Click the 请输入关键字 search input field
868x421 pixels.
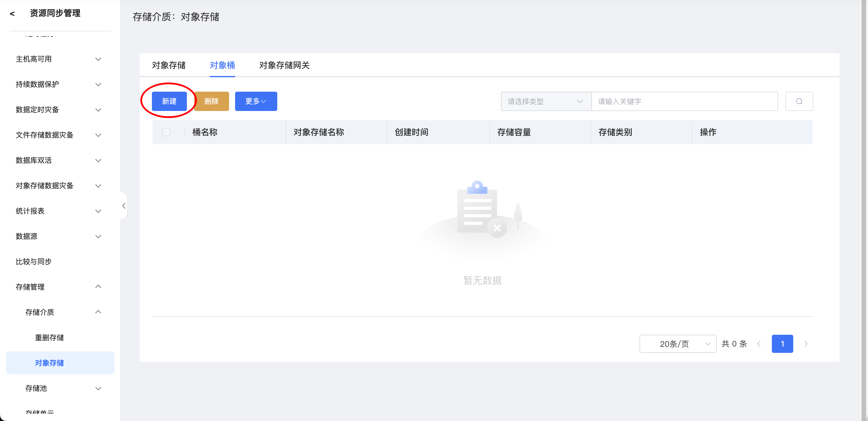[x=684, y=101]
